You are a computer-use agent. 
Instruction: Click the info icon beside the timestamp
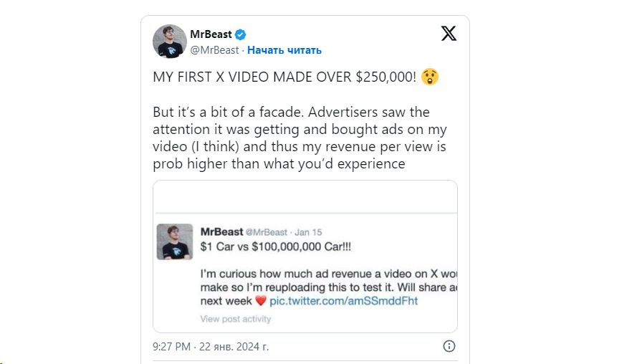tap(449, 346)
